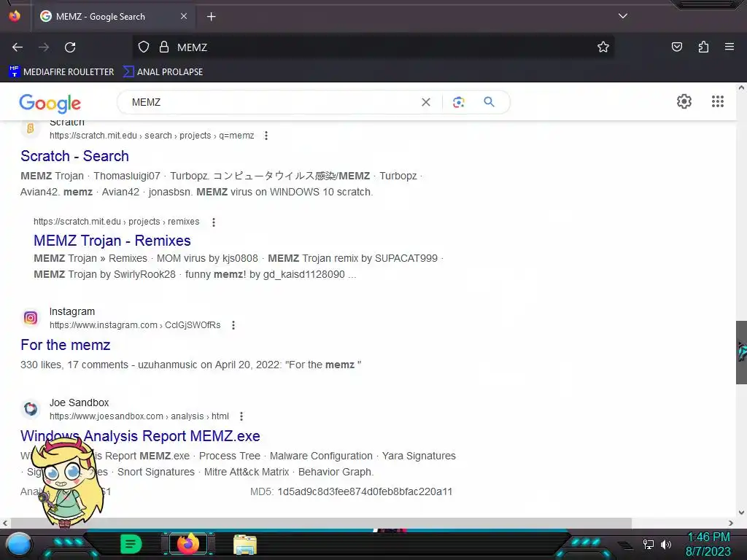The height and width of the screenshot is (560, 747).
Task: Click the scroll-down arrow of page
Action: [x=741, y=513]
